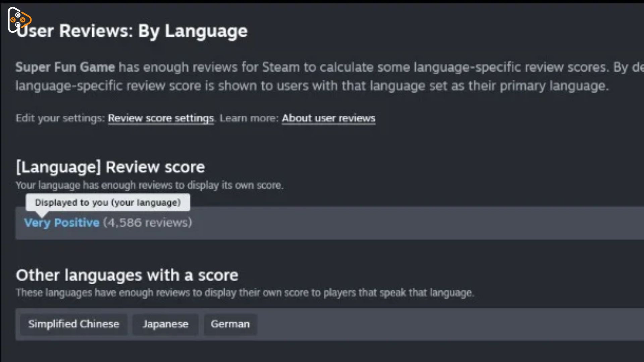Image resolution: width=644 pixels, height=362 pixels.
Task: Click the Displayed to you tooltip
Action: (108, 202)
